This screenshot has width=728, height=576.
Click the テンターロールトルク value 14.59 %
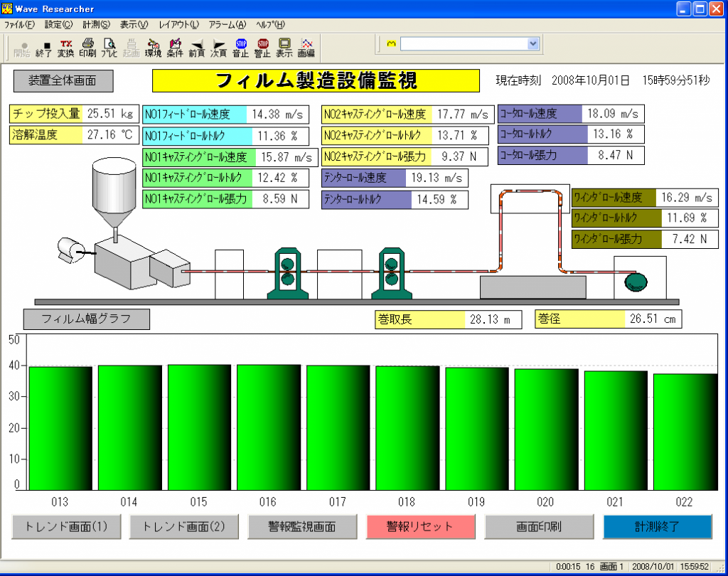coord(439,200)
